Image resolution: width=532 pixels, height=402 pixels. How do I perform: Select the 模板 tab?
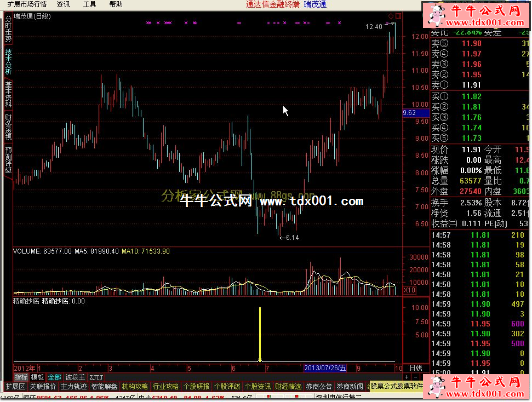point(37,377)
